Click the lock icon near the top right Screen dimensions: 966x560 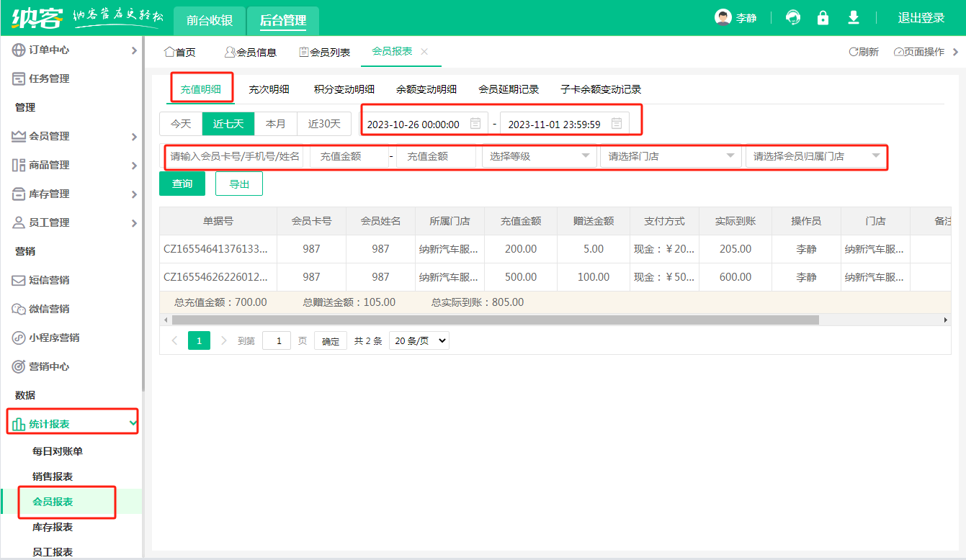(823, 17)
